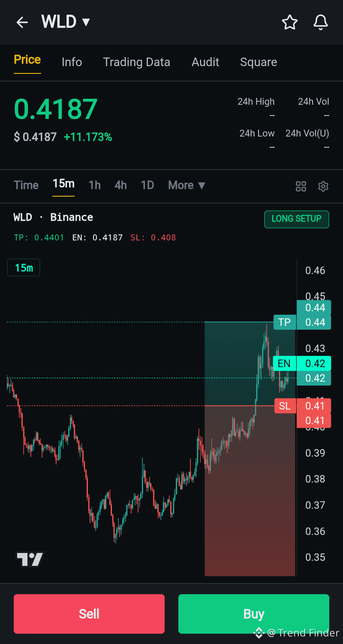This screenshot has width=343, height=644.
Task: Open chart settings gear icon
Action: pyautogui.click(x=323, y=186)
